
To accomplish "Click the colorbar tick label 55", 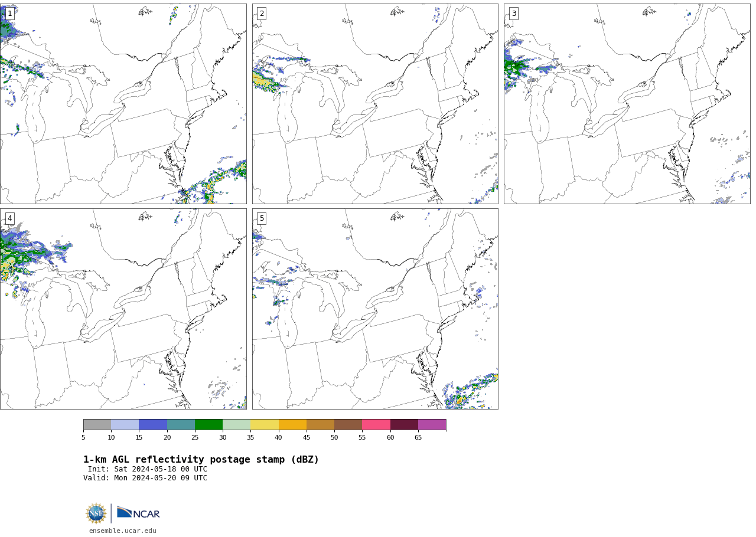I will click(x=362, y=437).
